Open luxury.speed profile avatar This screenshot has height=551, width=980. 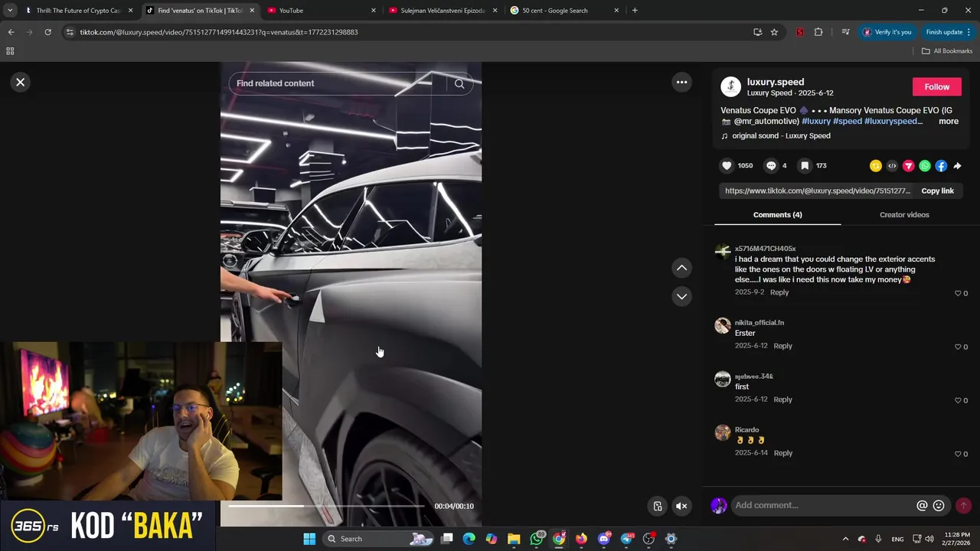pos(730,86)
